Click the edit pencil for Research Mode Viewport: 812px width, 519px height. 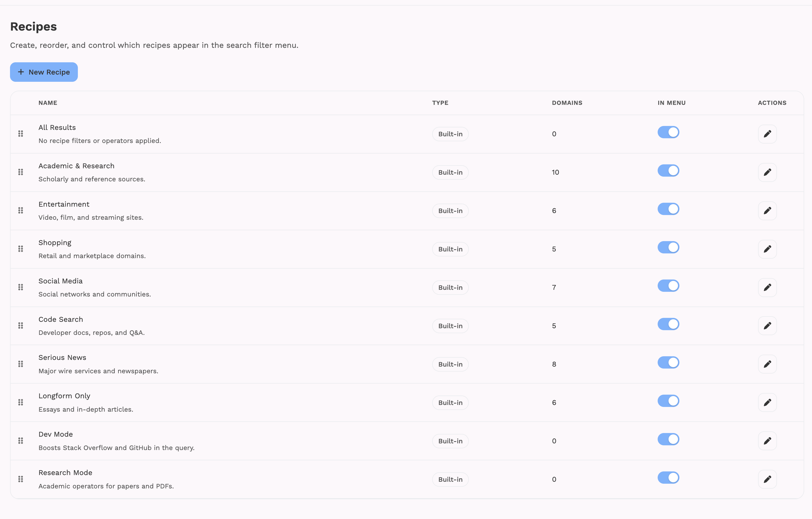click(x=767, y=479)
